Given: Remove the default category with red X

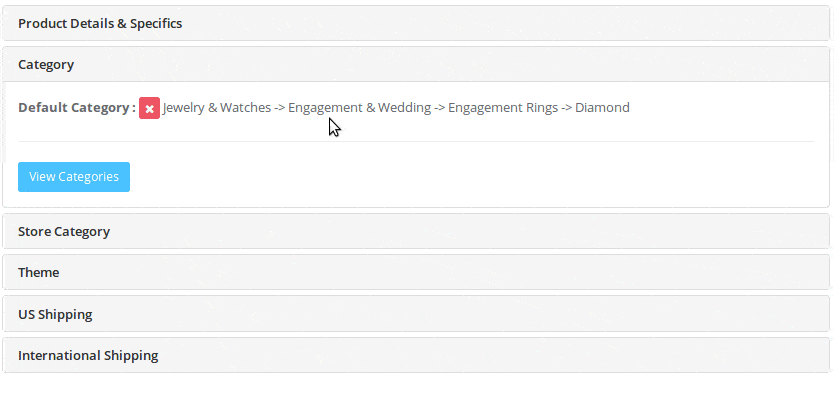Looking at the screenshot, I should pos(149,108).
